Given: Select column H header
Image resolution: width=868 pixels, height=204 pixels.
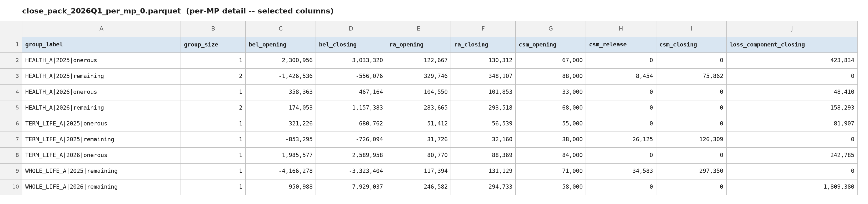Looking at the screenshot, I should 621,29.
